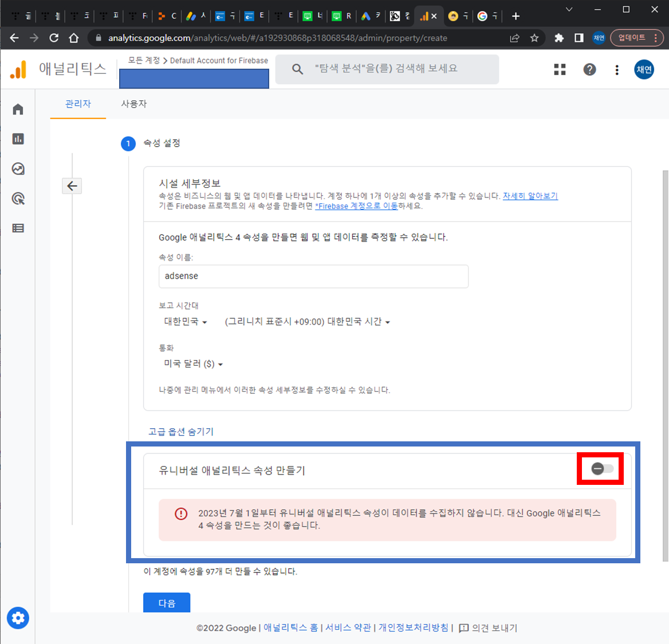Open Chrome extensions puzzle icon
The image size is (669, 644).
pyautogui.click(x=559, y=38)
